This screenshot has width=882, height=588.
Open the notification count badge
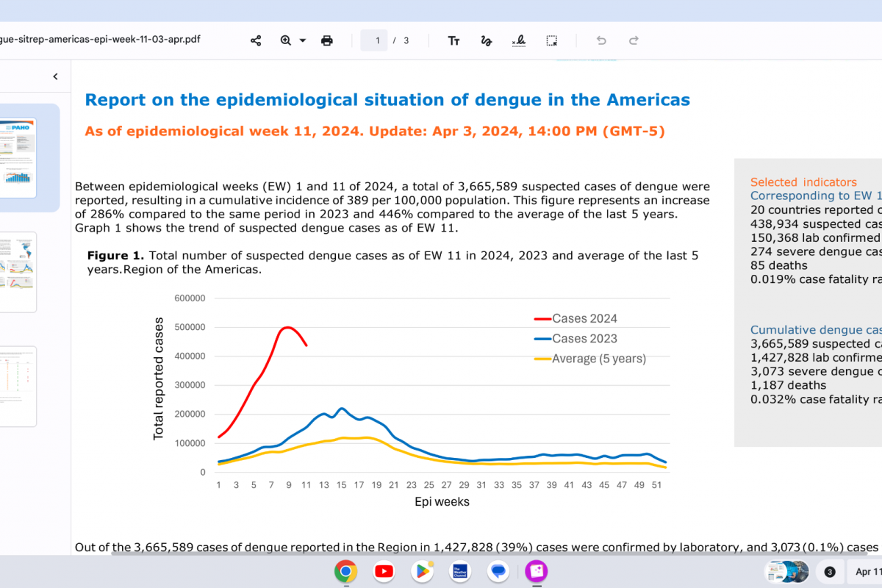(830, 572)
